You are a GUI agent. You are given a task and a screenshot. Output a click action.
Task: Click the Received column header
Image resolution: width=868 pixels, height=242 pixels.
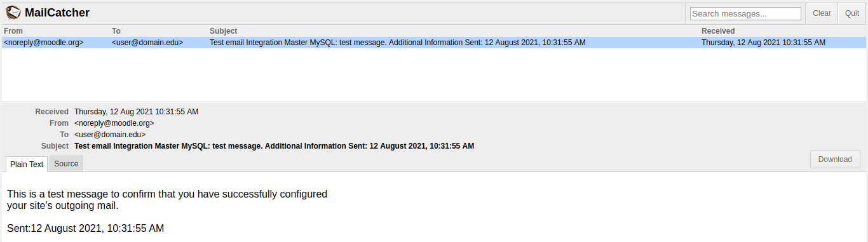(718, 30)
